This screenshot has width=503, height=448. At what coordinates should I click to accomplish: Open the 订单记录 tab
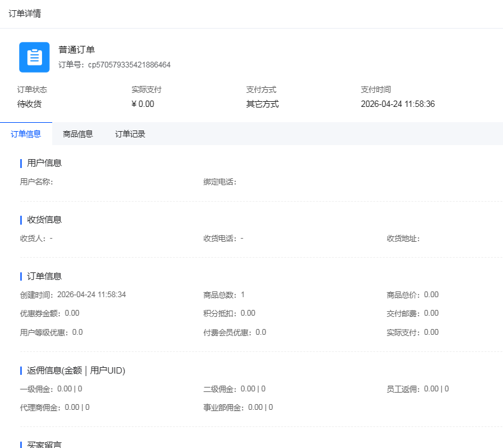click(130, 134)
